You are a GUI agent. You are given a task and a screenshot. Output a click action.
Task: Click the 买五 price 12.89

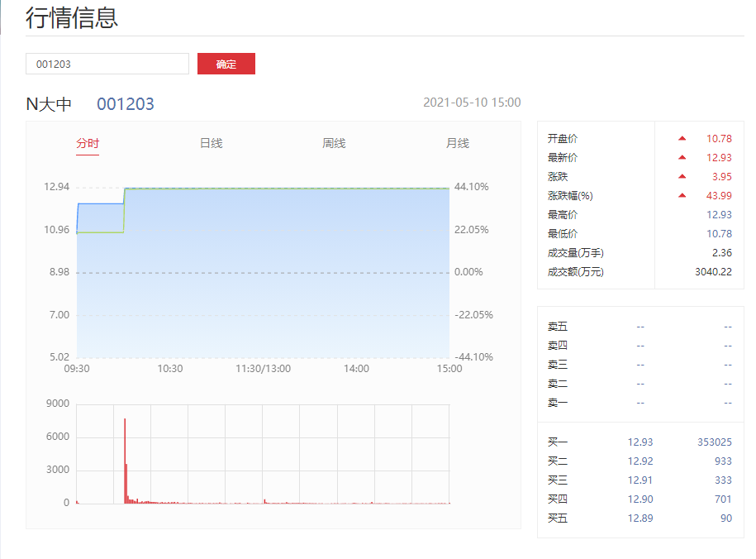coord(640,518)
